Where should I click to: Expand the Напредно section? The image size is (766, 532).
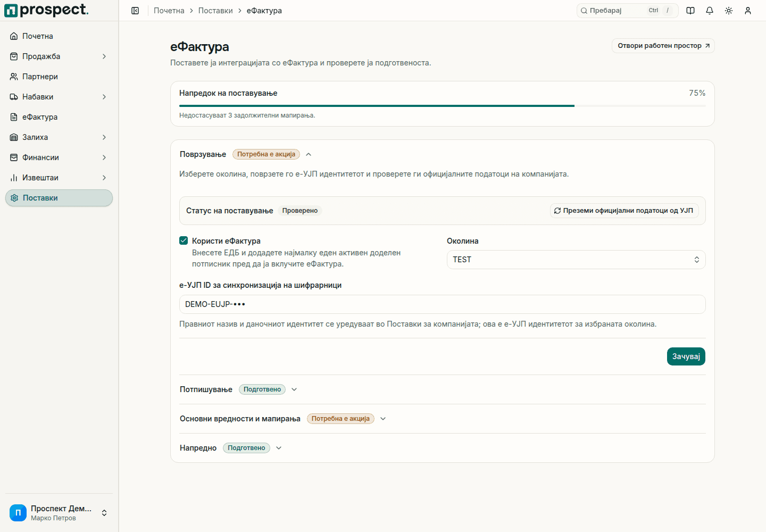(279, 448)
